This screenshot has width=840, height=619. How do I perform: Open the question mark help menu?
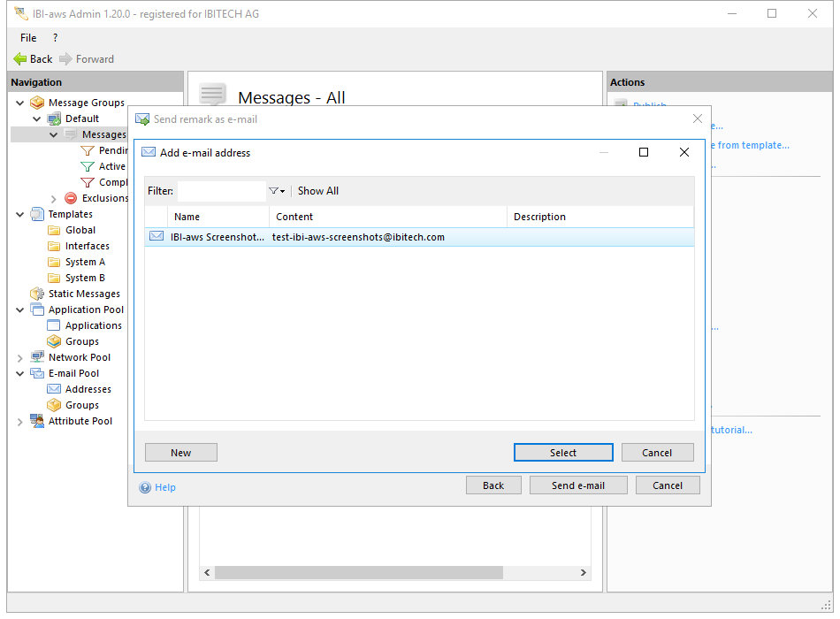click(x=55, y=38)
